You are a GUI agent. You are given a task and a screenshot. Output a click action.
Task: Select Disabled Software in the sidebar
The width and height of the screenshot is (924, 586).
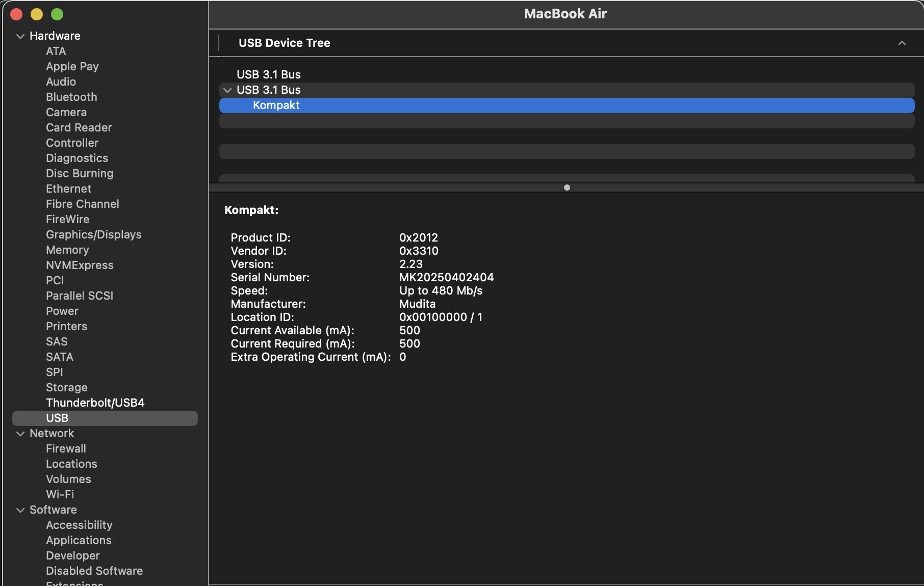[x=94, y=571]
